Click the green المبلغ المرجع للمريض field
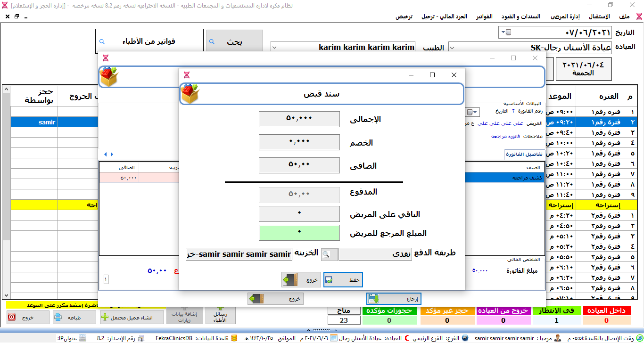This screenshot has width=644, height=343. pyautogui.click(x=299, y=233)
